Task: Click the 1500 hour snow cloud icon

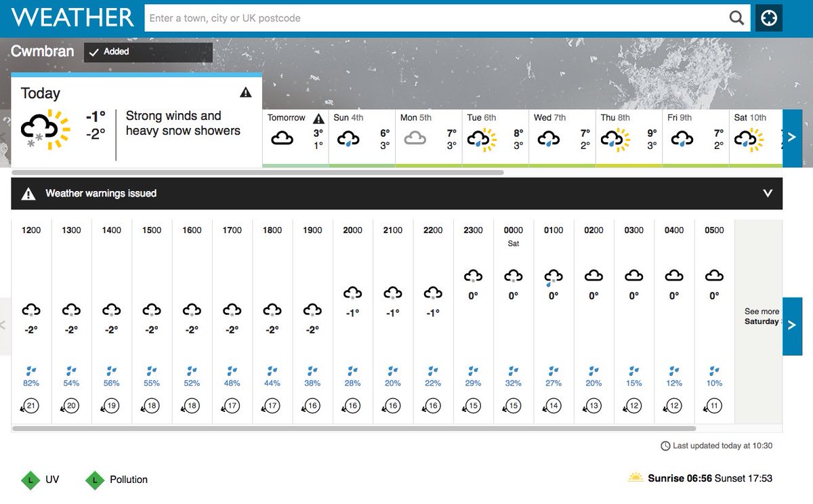Action: tap(152, 310)
